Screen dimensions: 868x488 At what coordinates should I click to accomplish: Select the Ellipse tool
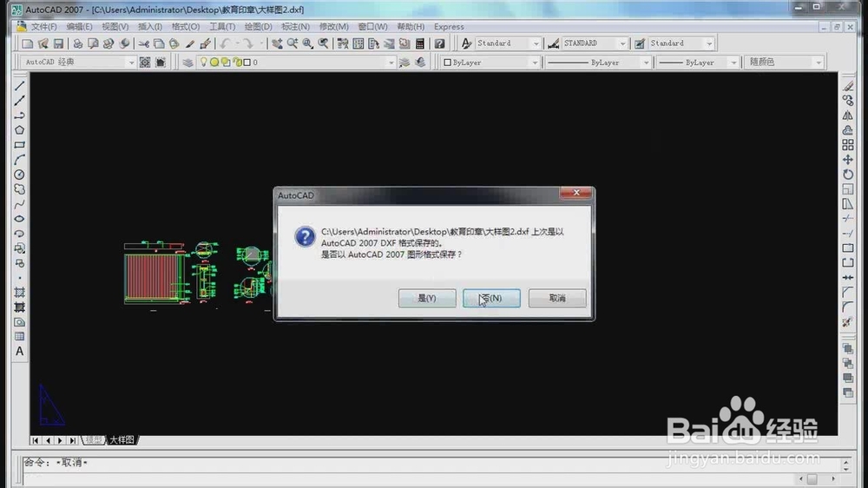[19, 219]
